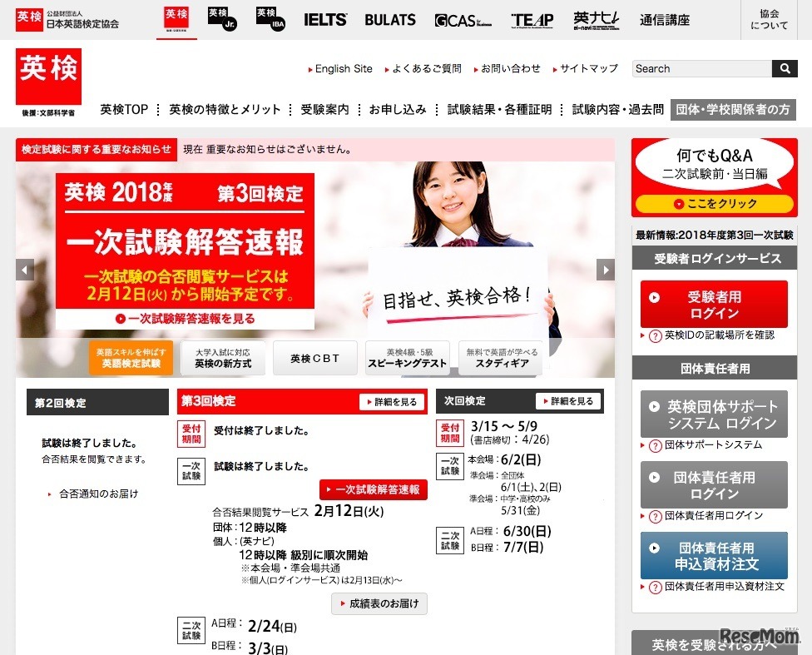Follow the 団体サポートシステム help link

coord(713,445)
